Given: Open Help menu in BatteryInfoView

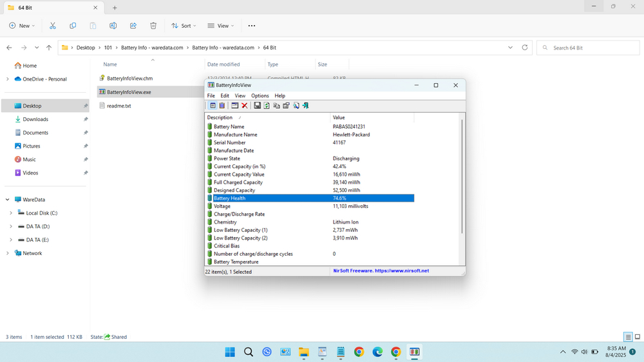Looking at the screenshot, I should [279, 95].
